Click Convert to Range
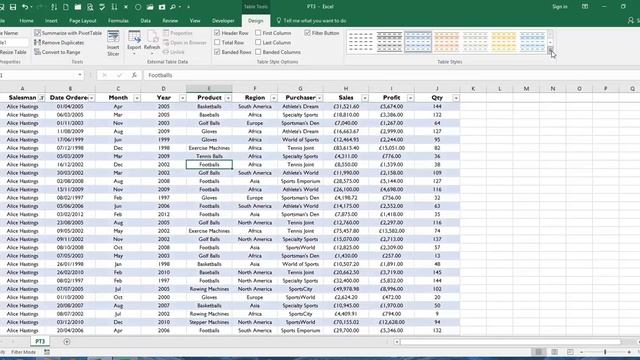This screenshot has height=360, width=640. pyautogui.click(x=57, y=52)
